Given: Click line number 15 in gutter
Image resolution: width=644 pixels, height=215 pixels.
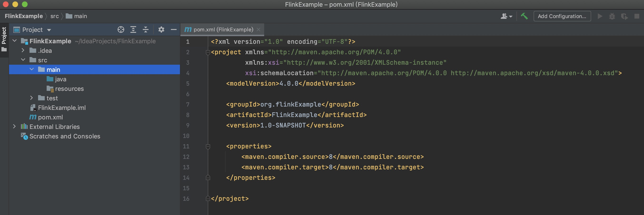Looking at the screenshot, I should click(x=186, y=188).
